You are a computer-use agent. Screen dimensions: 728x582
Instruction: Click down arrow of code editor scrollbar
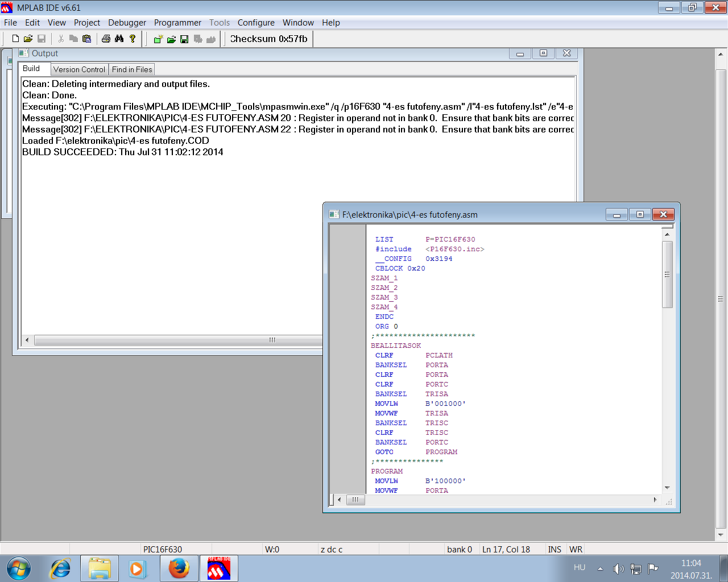point(667,488)
